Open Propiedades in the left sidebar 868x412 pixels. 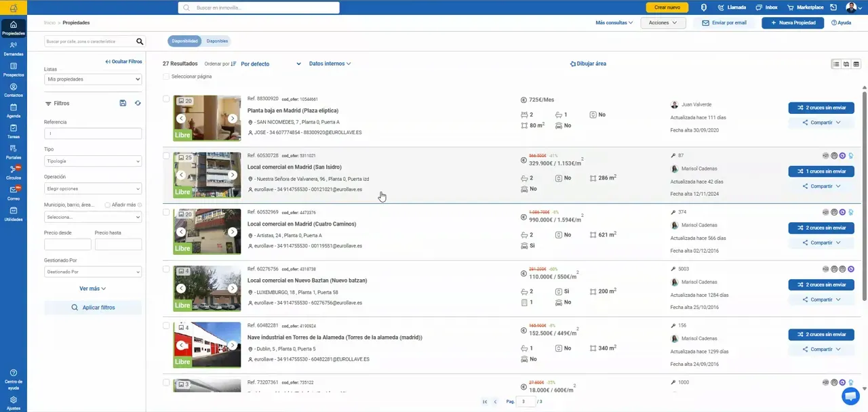click(x=14, y=28)
